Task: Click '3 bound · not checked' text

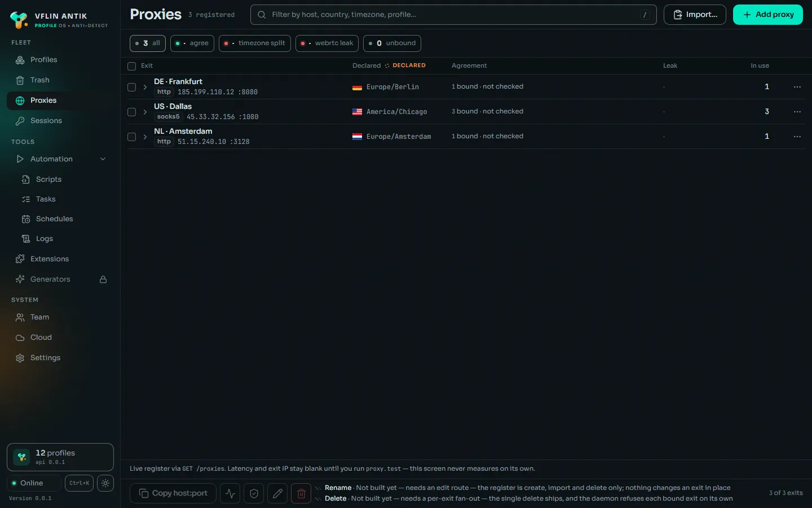Action: [487, 111]
